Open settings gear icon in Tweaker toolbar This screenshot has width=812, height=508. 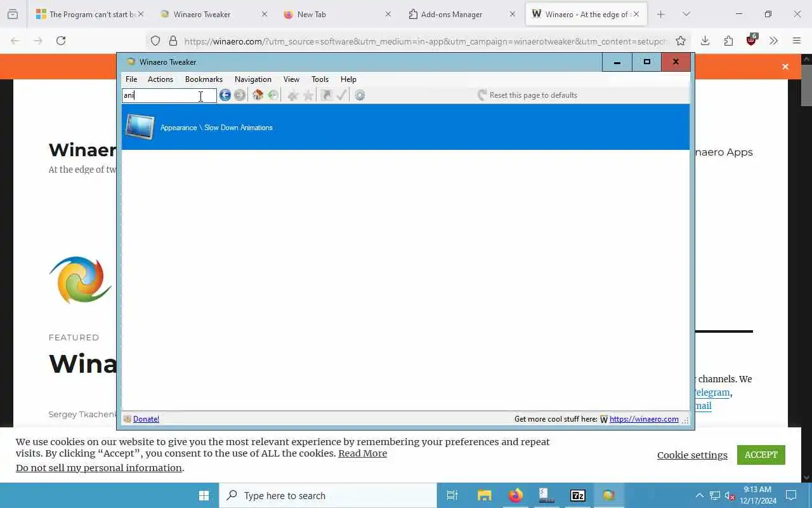coord(360,95)
